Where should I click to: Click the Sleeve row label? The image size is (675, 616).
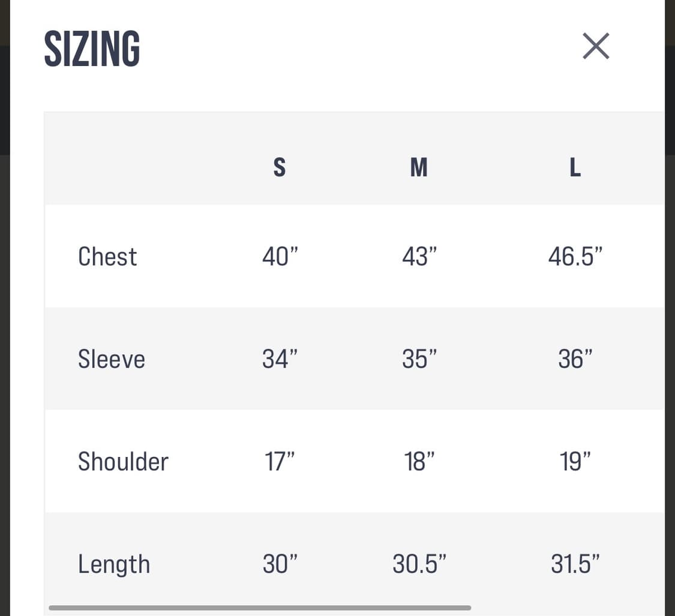[112, 359]
